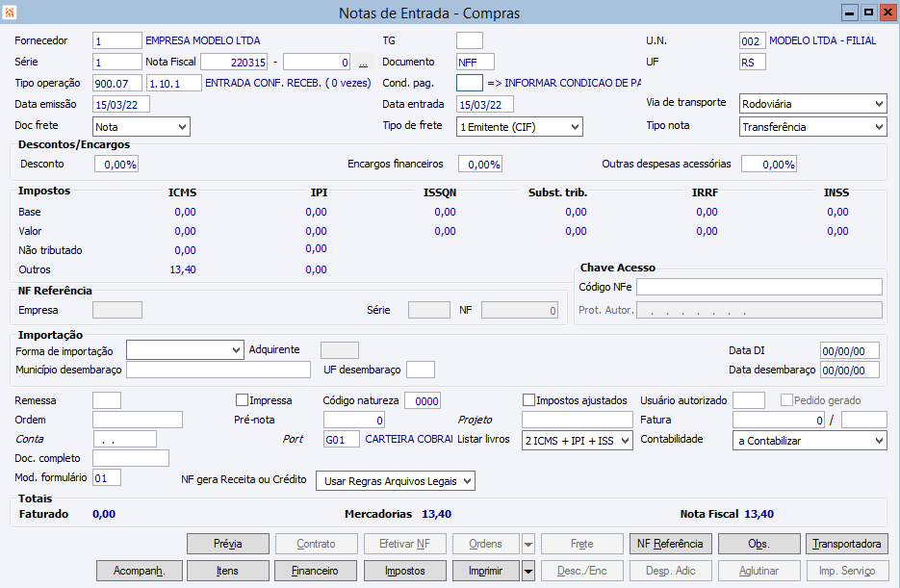Check the Impostos ajustados box
Image resolution: width=900 pixels, height=588 pixels.
click(x=529, y=399)
